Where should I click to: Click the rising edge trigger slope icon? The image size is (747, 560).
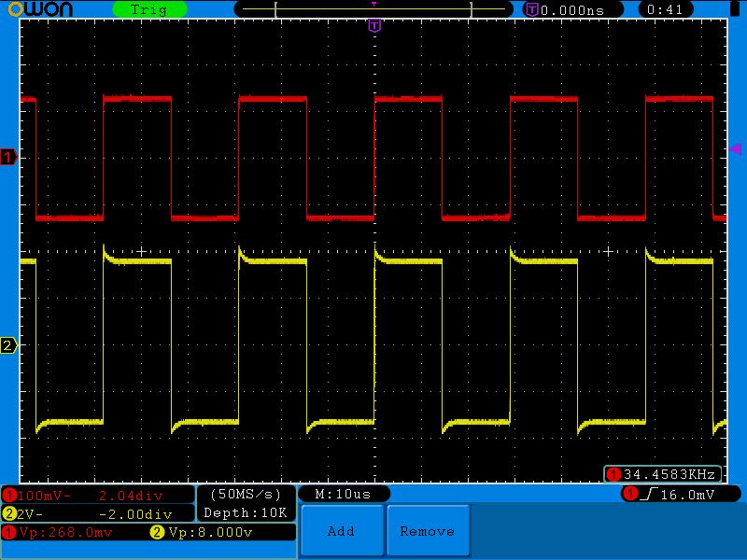[x=648, y=495]
